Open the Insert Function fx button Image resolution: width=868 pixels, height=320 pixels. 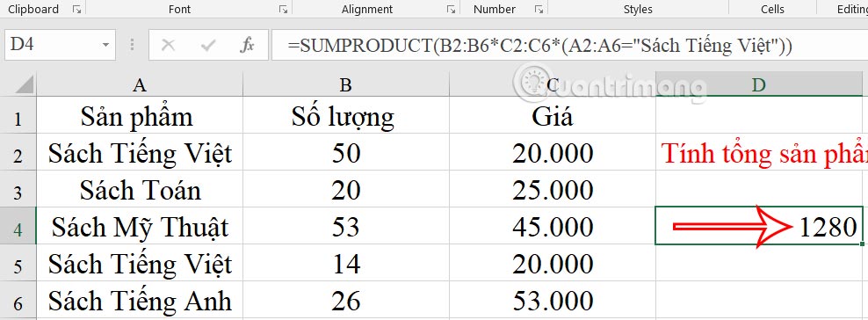(x=247, y=45)
